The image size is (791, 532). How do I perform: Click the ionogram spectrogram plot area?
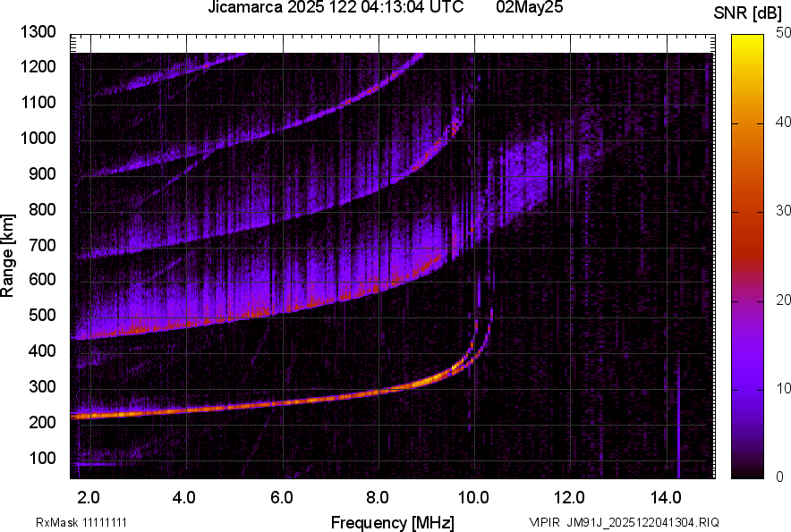(393, 257)
